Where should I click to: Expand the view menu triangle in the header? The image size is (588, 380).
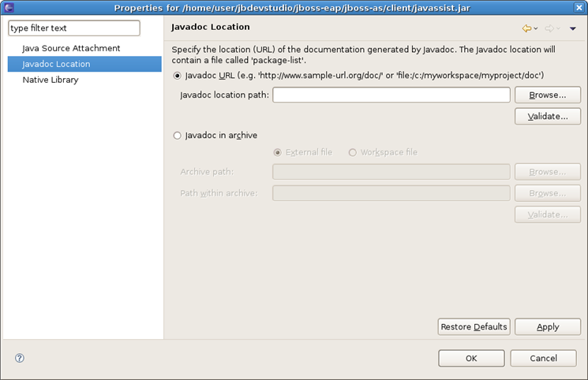(573, 29)
